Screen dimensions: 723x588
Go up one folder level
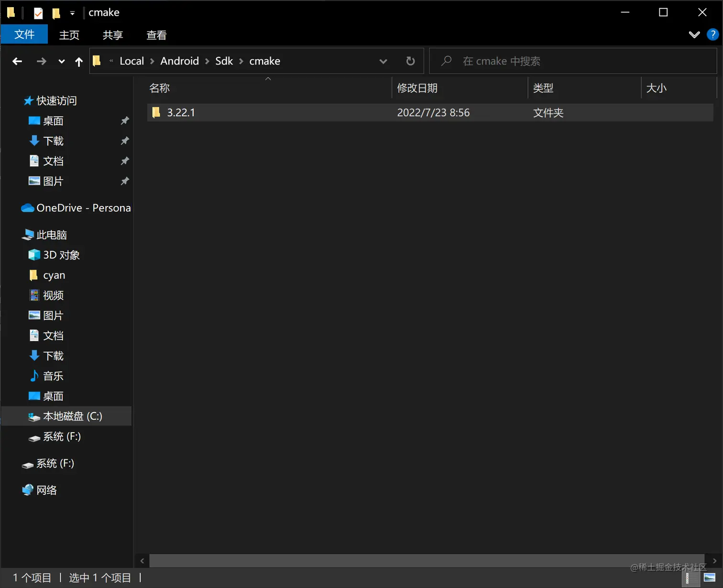[79, 61]
